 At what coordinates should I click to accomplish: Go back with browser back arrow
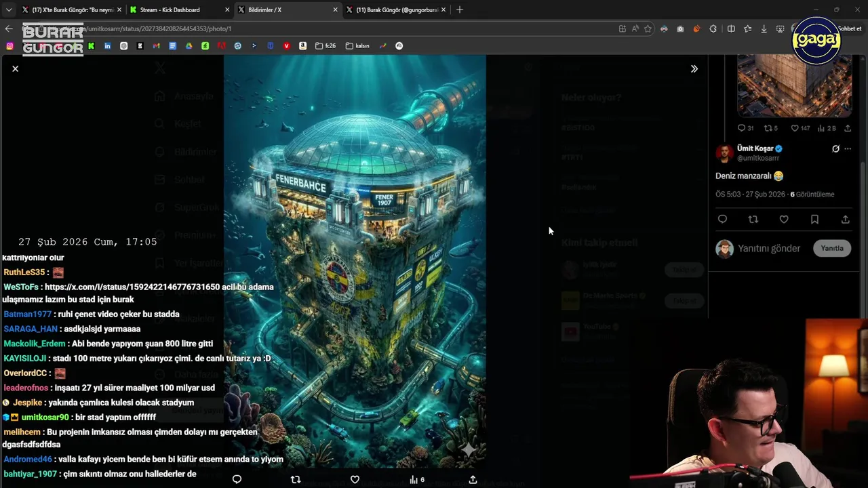pos(9,28)
